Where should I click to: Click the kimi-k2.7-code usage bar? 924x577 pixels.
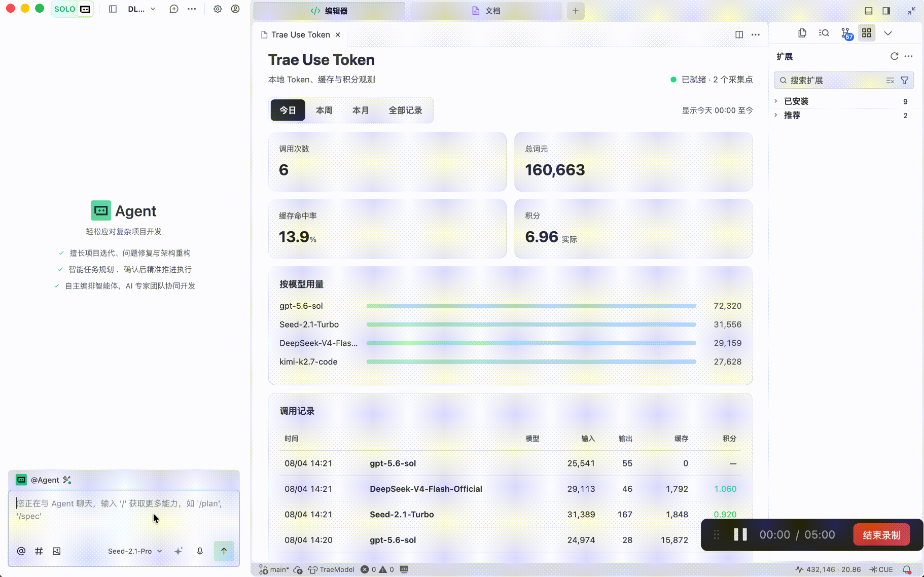531,362
